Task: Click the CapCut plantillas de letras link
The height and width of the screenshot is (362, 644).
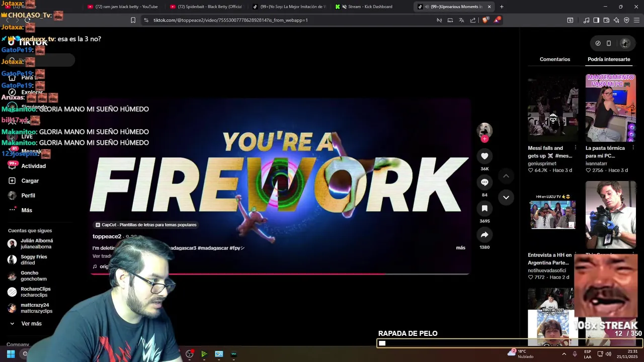Action: (146, 225)
